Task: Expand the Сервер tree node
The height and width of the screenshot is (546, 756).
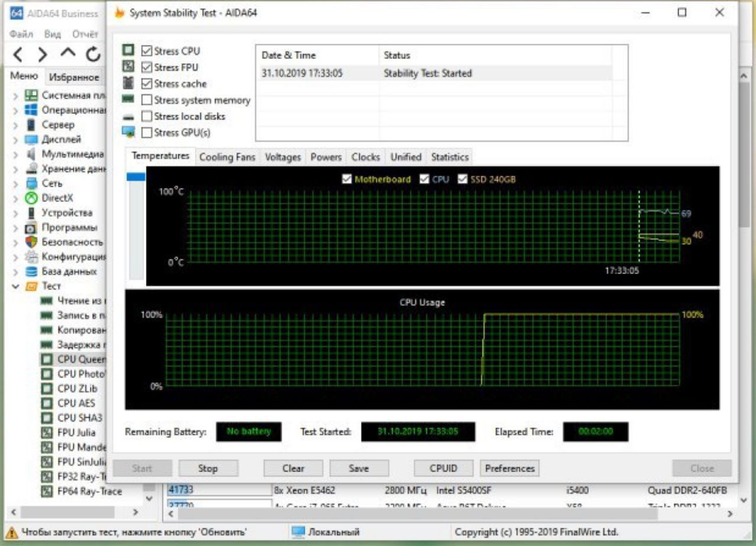Action: point(15,125)
